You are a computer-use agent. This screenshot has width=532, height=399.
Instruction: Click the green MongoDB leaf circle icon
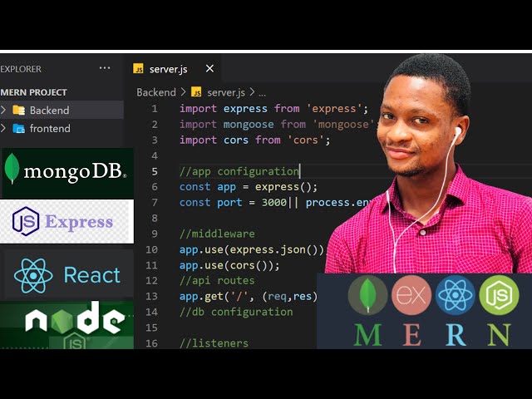click(367, 295)
